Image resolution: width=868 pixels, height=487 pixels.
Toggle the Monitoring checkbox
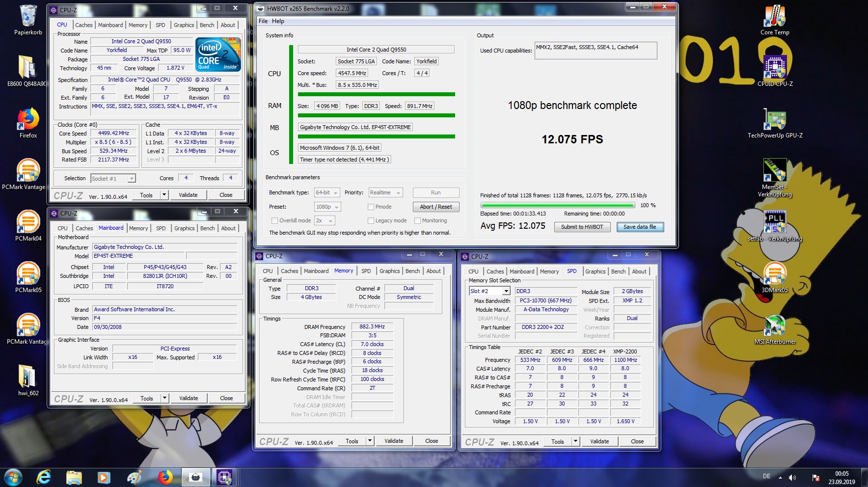(418, 221)
